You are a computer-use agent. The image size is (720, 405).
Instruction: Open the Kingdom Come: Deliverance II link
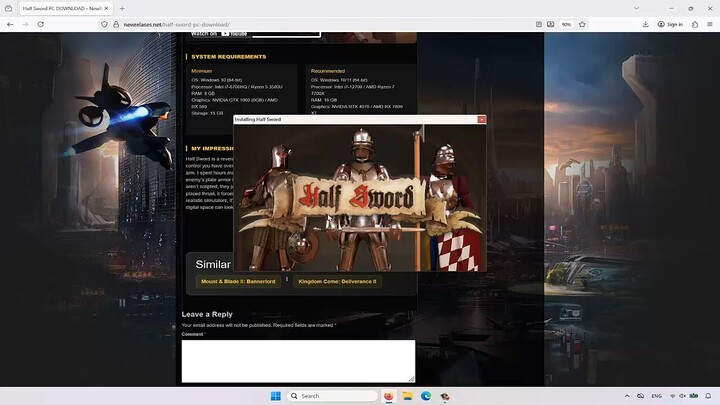(337, 282)
